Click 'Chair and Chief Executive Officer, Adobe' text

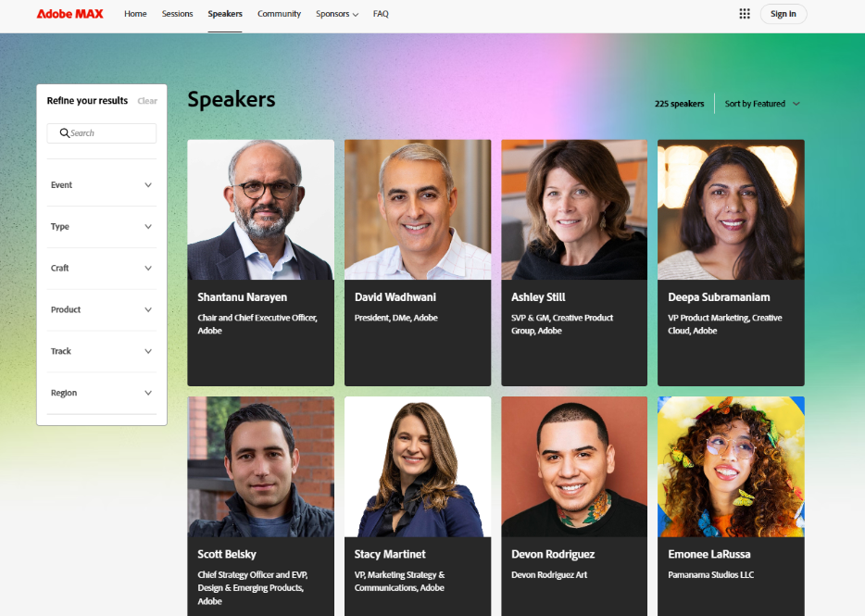pyautogui.click(x=257, y=324)
